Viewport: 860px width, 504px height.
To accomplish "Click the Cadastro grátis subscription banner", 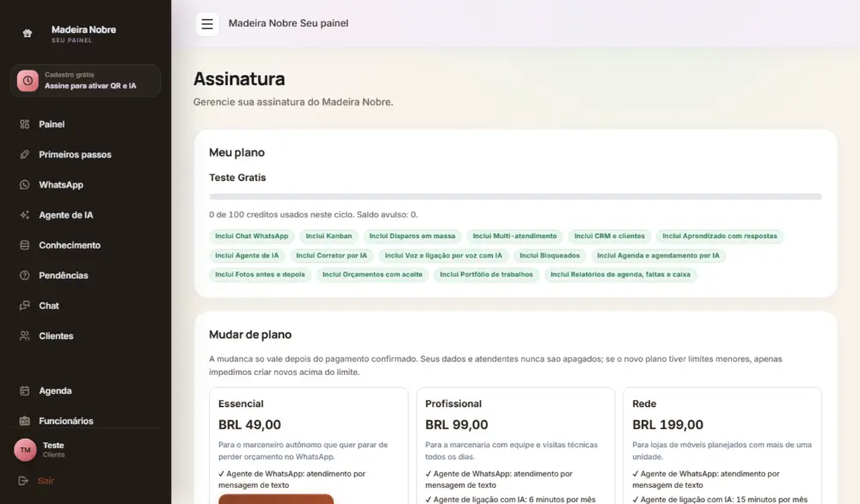I will click(85, 81).
